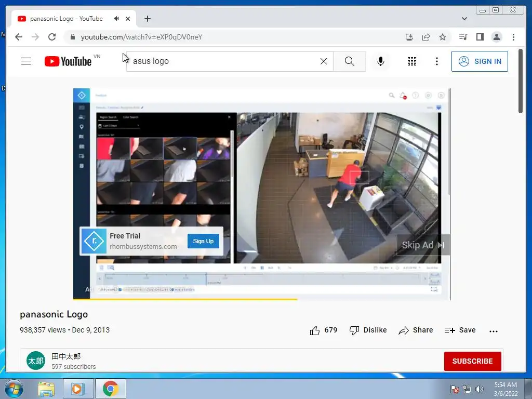Open File Explorer from the taskbar
The image size is (532, 399).
(46, 389)
